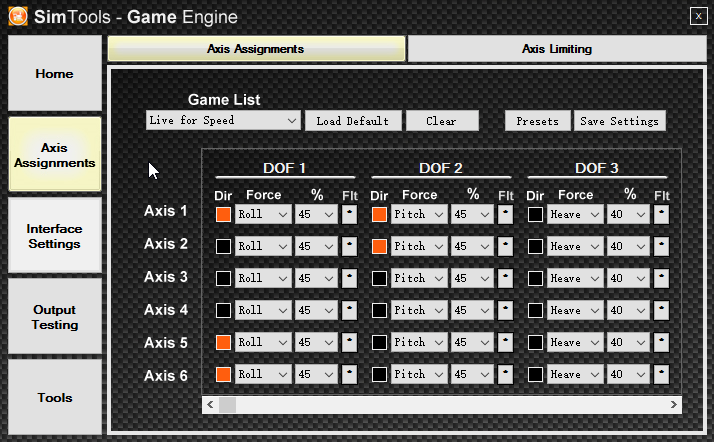Click the horizontal scrollbar right arrow

673,405
